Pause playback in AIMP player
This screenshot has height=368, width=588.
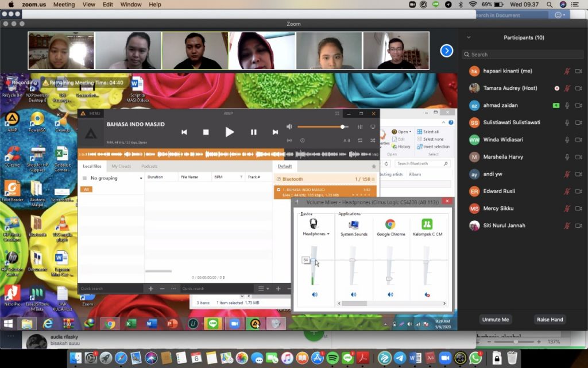253,132
